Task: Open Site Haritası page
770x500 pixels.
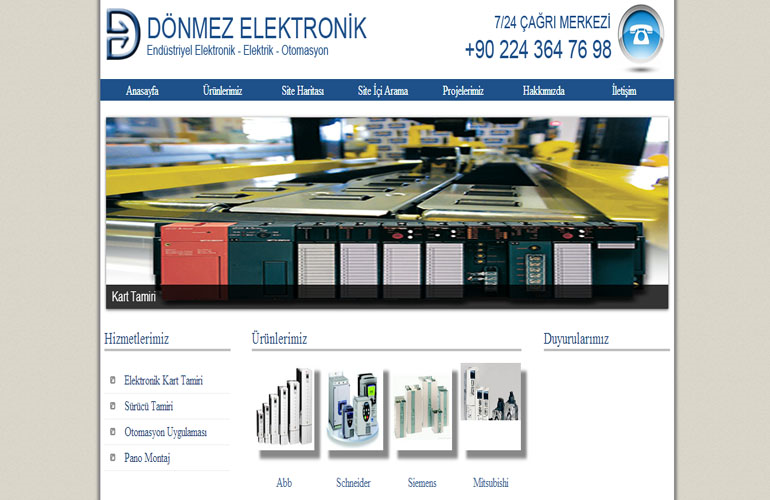Action: click(302, 91)
